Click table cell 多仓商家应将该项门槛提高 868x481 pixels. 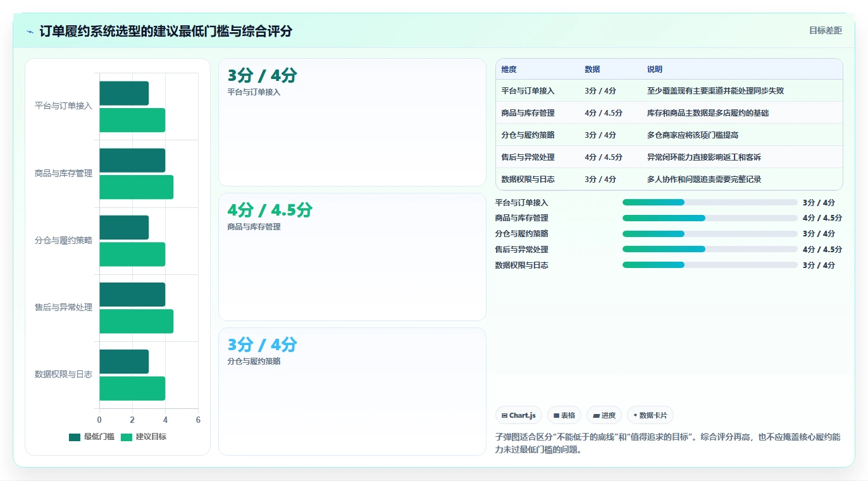[x=693, y=135]
